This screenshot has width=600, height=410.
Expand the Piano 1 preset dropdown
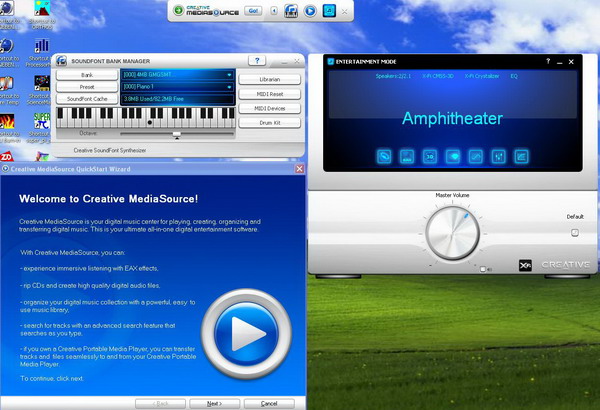[229, 87]
